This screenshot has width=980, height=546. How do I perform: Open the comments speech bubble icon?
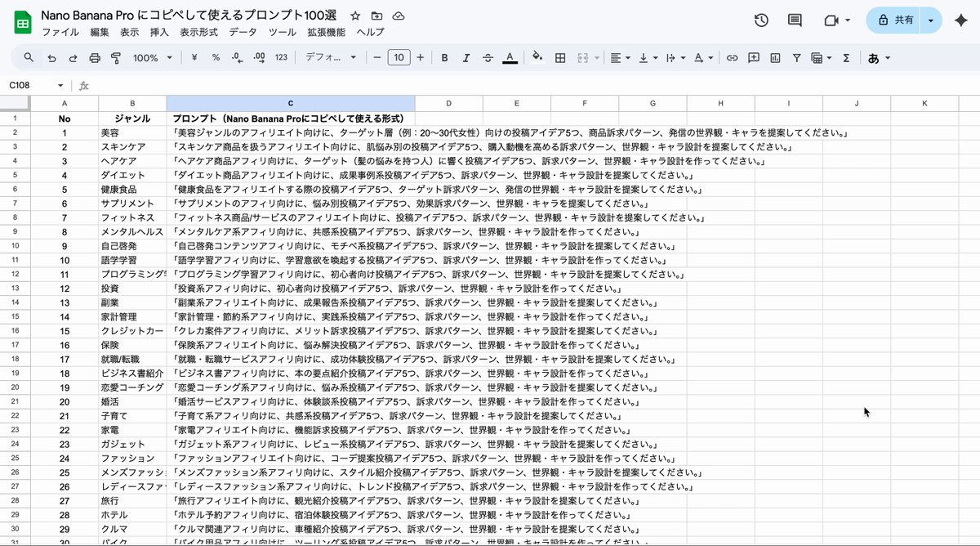795,20
